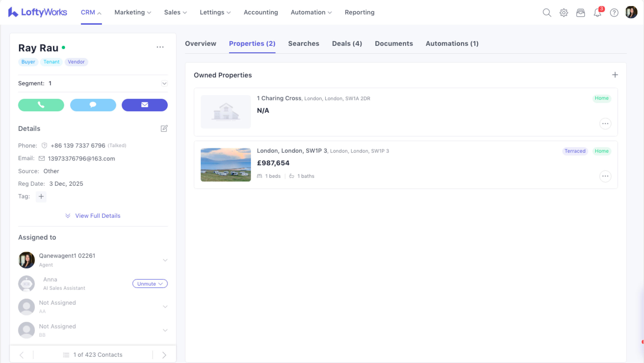Viewport: 644px width, 363px height.
Task: Open settings gear in top bar
Action: tap(563, 13)
